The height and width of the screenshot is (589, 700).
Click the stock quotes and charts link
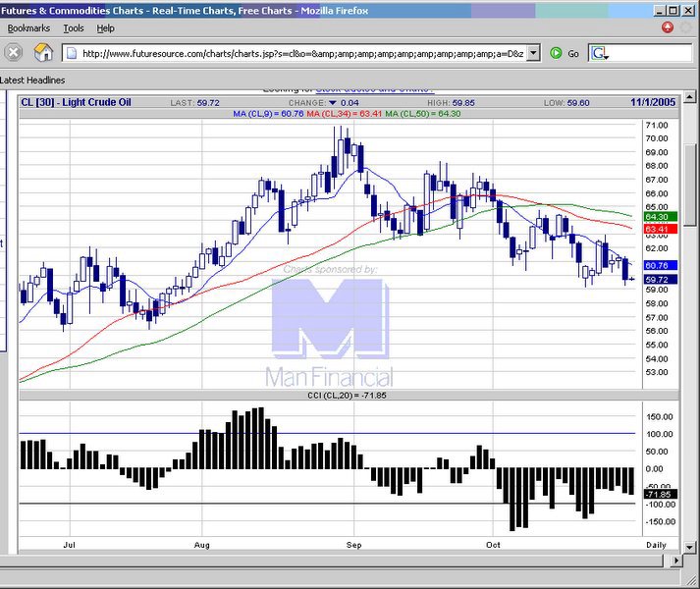(x=375, y=89)
